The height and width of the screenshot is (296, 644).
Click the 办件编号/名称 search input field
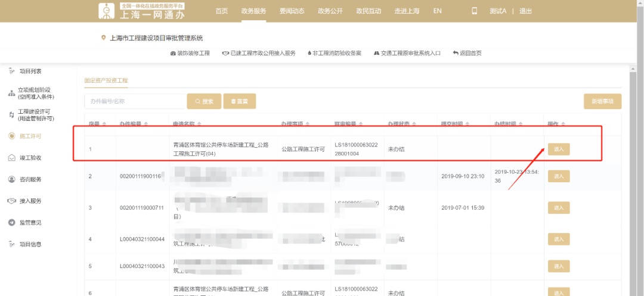(134, 102)
